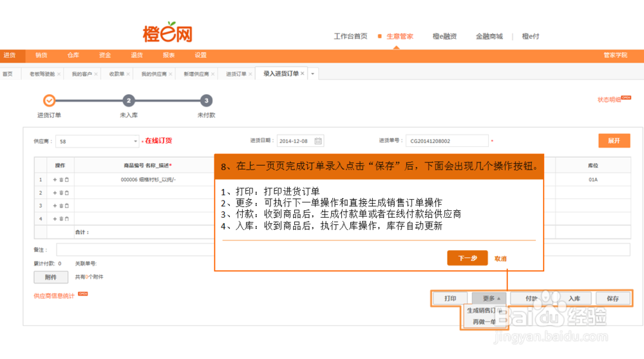
Task: Switch to the 收款单 tab
Action: coord(117,74)
